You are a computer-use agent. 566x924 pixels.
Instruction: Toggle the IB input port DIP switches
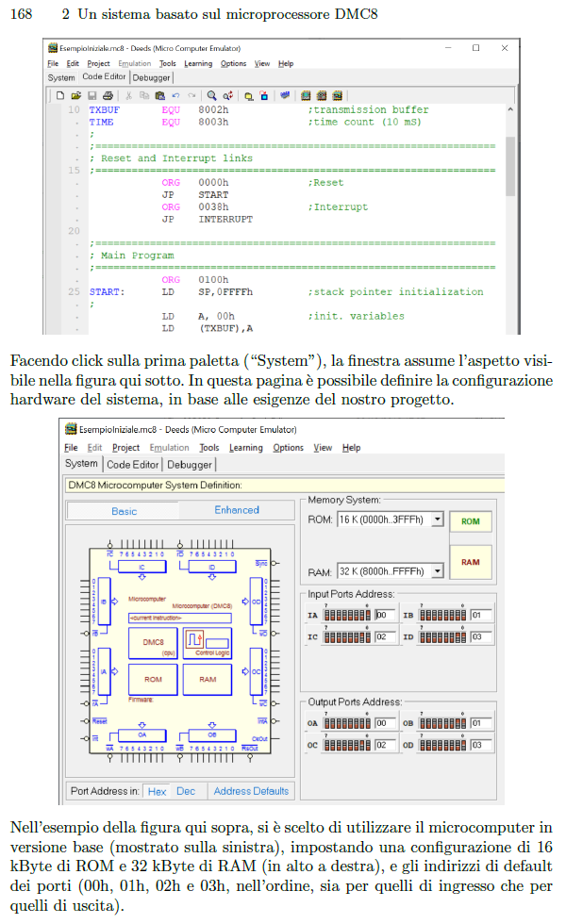pyautogui.click(x=442, y=615)
